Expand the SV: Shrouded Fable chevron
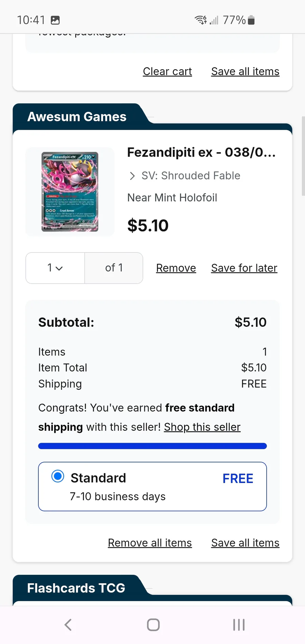 (133, 176)
